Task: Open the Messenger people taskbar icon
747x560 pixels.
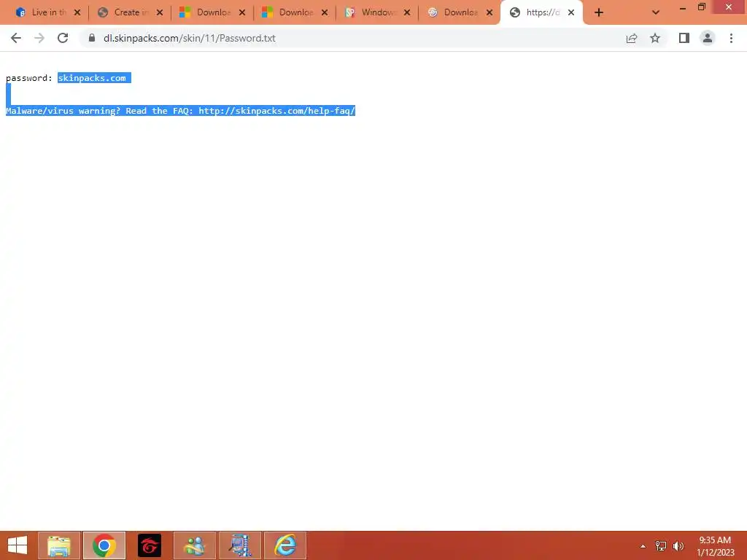Action: click(x=195, y=545)
